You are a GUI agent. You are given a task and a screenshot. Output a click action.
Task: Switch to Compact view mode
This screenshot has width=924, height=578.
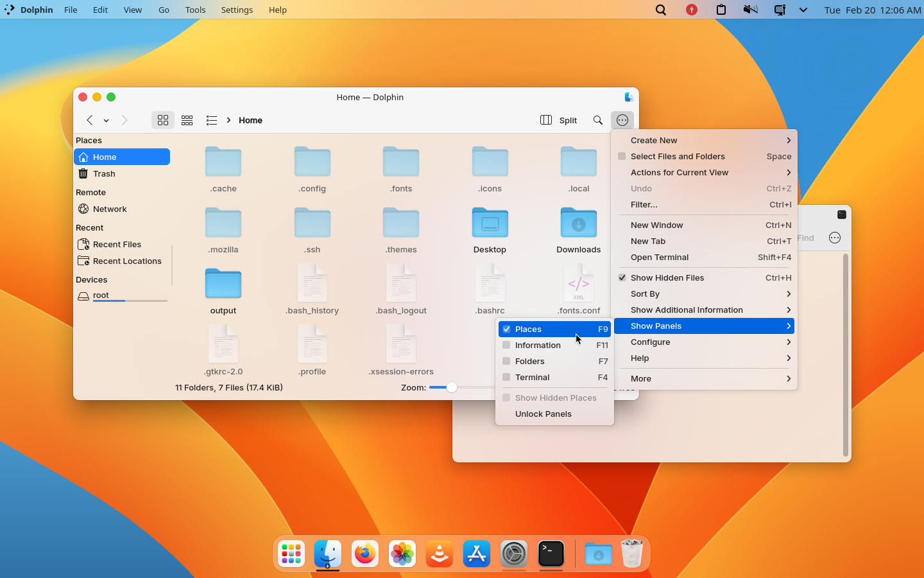pos(187,120)
